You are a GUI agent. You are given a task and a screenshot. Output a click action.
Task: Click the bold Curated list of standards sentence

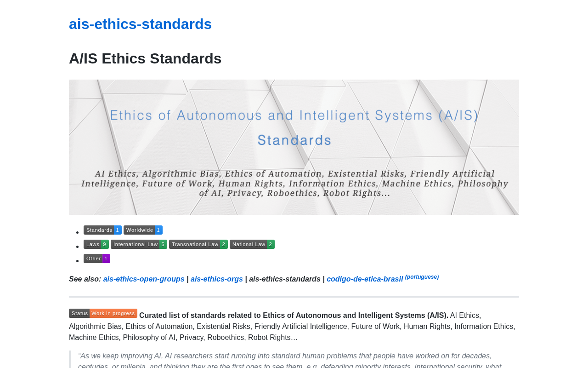click(x=294, y=316)
